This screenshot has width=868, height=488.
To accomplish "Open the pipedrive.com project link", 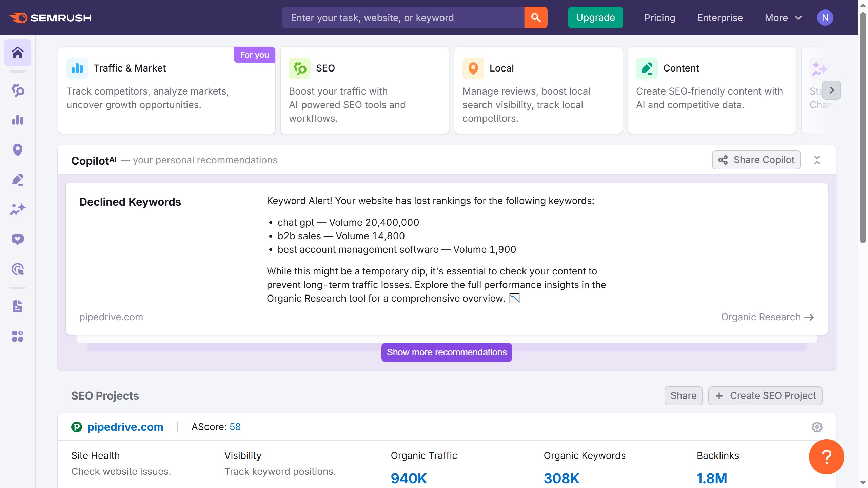I will tap(125, 427).
